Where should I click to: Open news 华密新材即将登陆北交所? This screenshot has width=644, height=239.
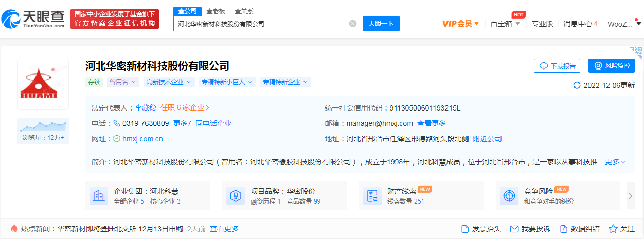pyautogui.click(x=120, y=229)
